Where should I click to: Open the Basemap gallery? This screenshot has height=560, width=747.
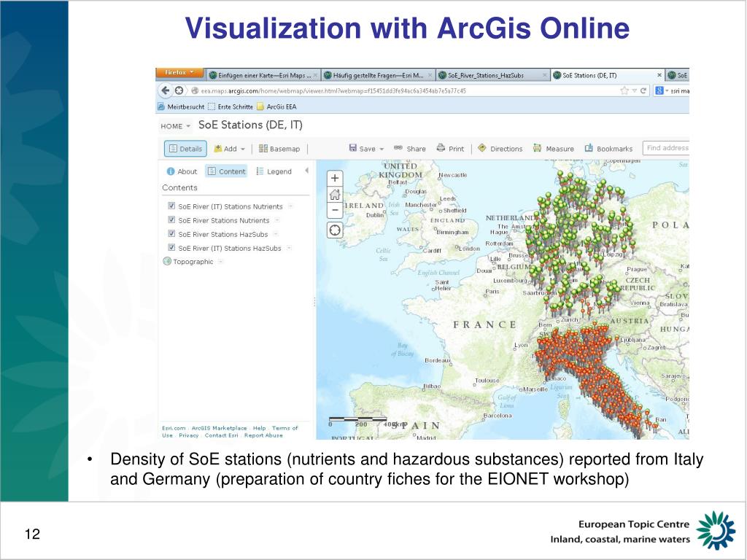[279, 149]
